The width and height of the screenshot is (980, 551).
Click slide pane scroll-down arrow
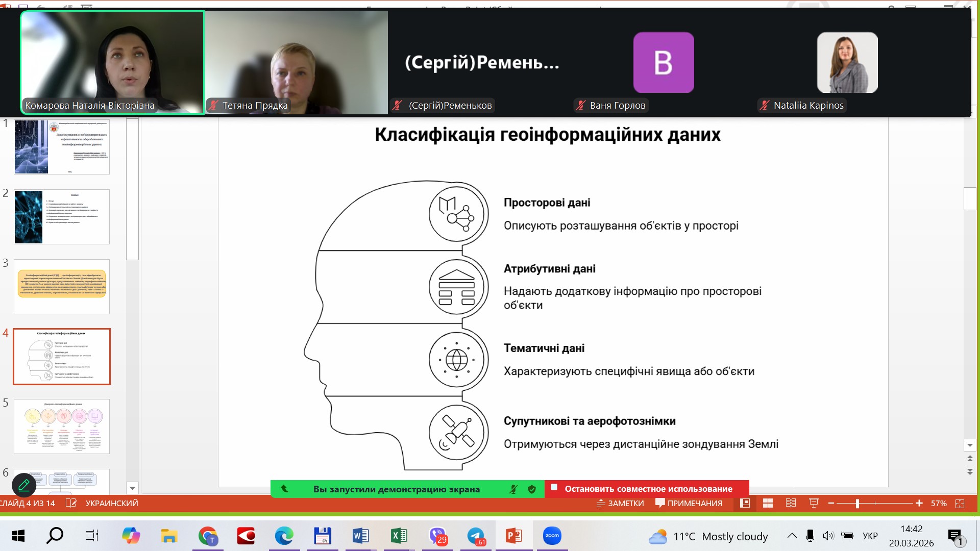[x=132, y=488]
